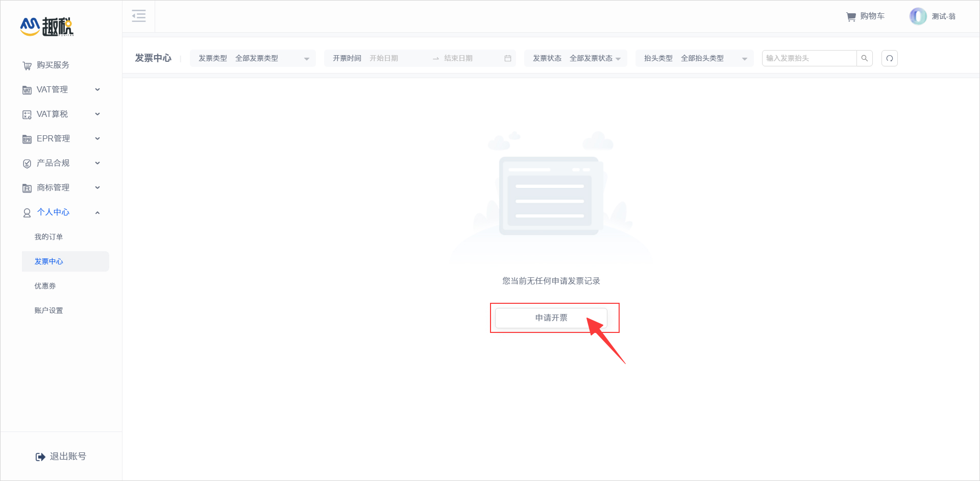Click the 购买服务 menu item

pyautogui.click(x=53, y=65)
